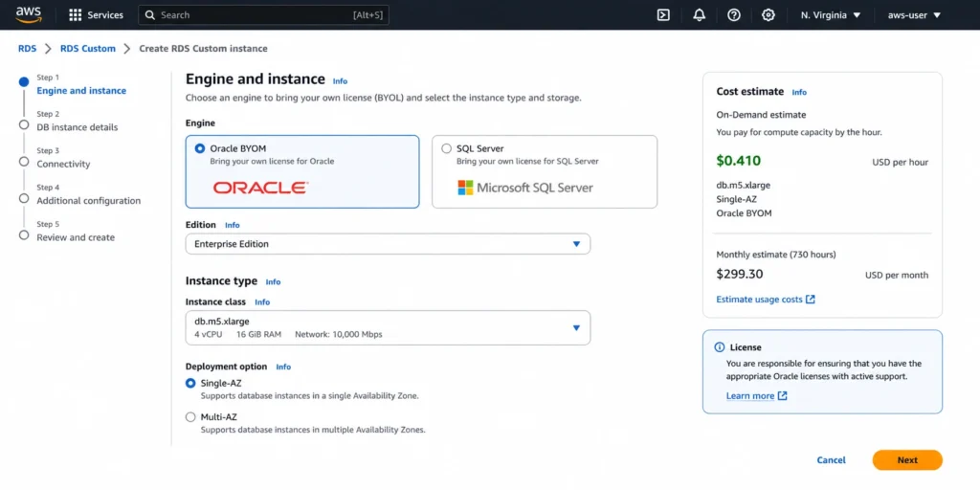Viewport: 980px width, 490px height.
Task: Click 'Monthly estimate (730 hours)' text
Action: [775, 255]
